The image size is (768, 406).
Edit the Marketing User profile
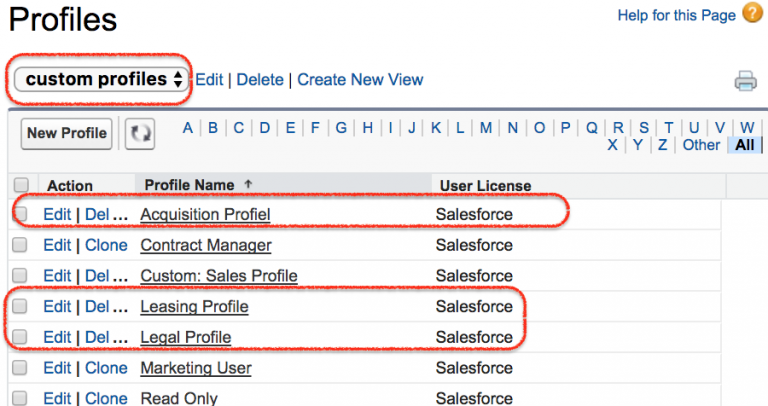point(57,368)
